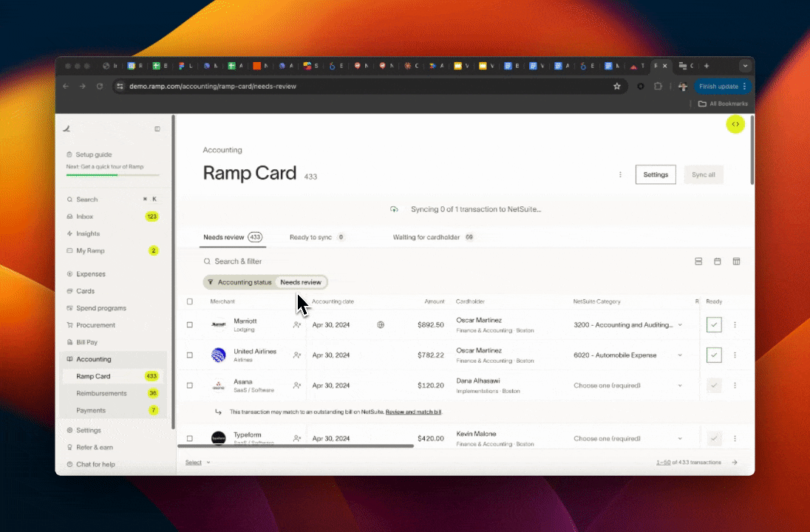
Task: Click the Marriott merchant logo
Action: pyautogui.click(x=219, y=325)
